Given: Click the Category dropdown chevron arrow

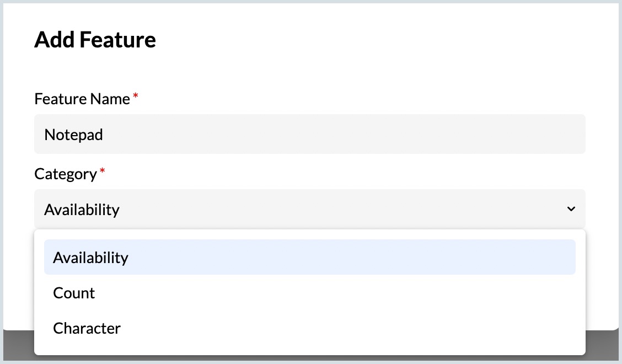Looking at the screenshot, I should [571, 209].
